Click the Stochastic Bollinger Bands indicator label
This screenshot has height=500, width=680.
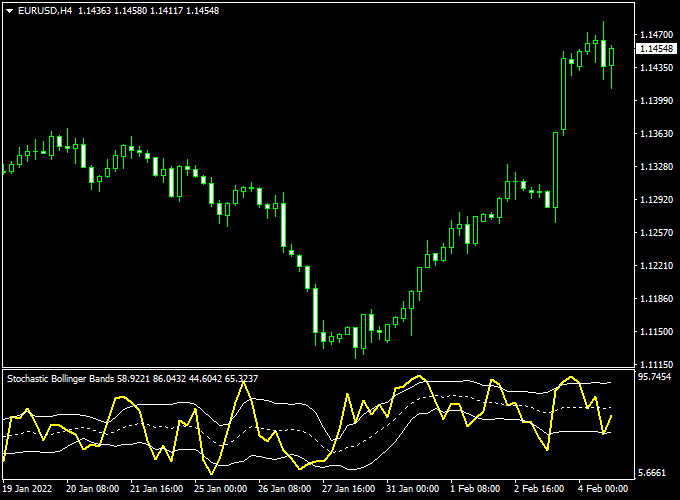[61, 379]
